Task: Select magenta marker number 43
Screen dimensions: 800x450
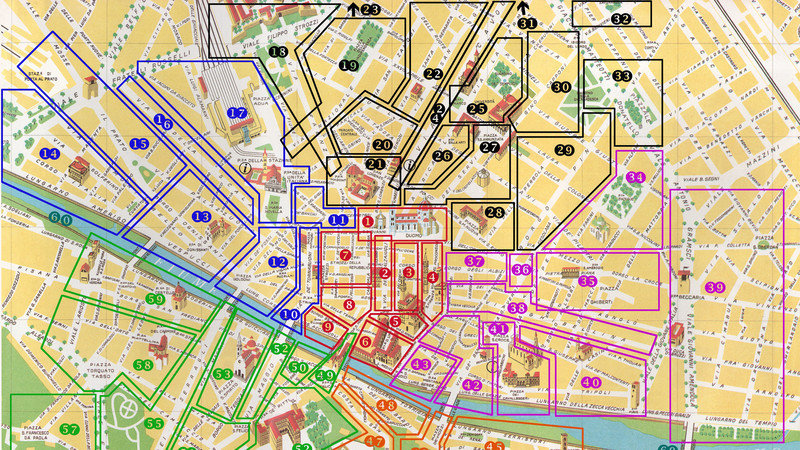Action: pos(421,365)
